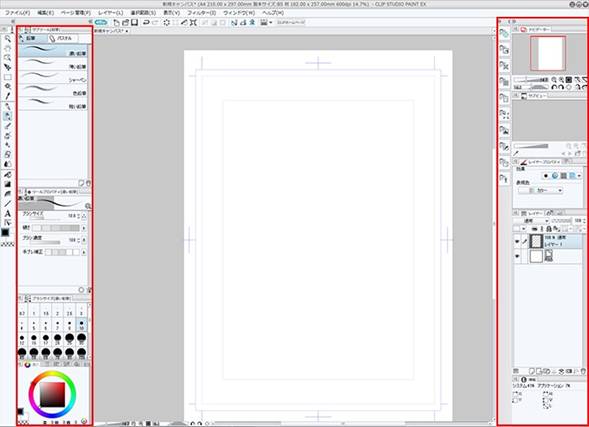
Task: Open the Filter menu
Action: pos(202,13)
